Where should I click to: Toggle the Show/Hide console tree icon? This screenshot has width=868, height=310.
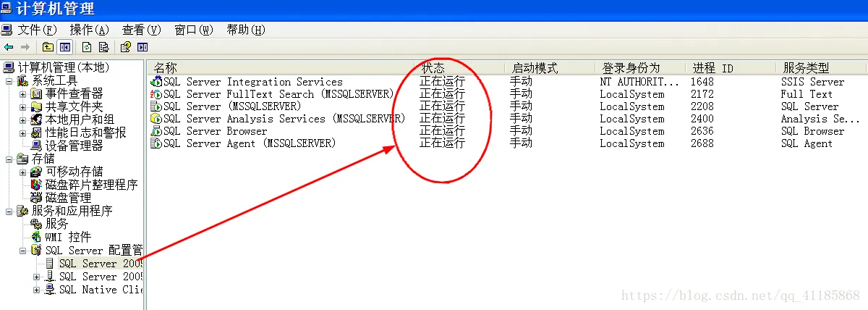(65, 47)
